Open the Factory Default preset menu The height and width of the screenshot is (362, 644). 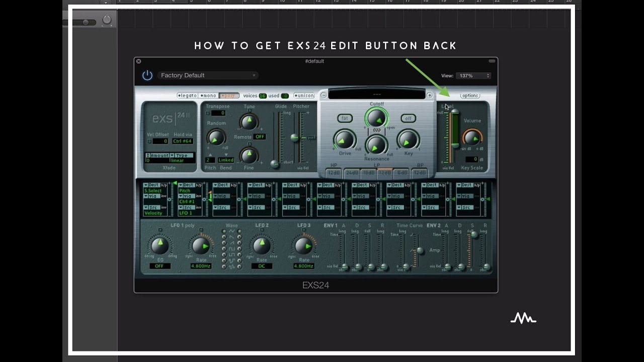click(x=208, y=75)
